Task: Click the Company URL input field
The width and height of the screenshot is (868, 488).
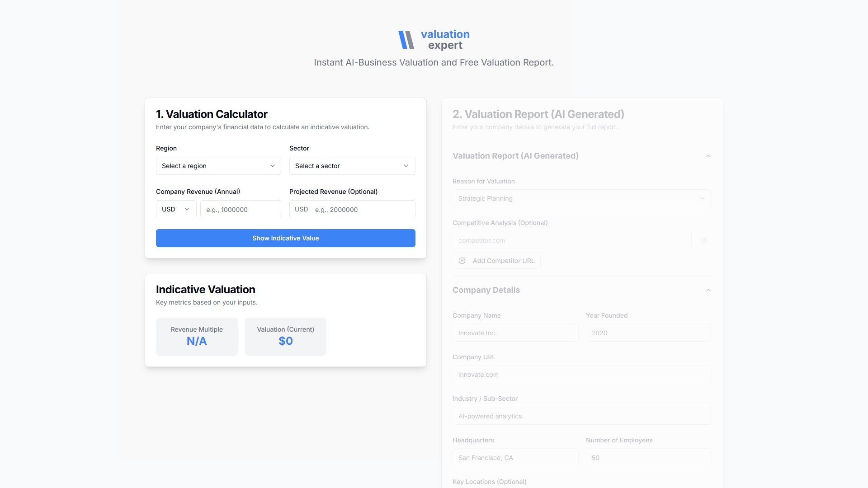Action: (582, 375)
